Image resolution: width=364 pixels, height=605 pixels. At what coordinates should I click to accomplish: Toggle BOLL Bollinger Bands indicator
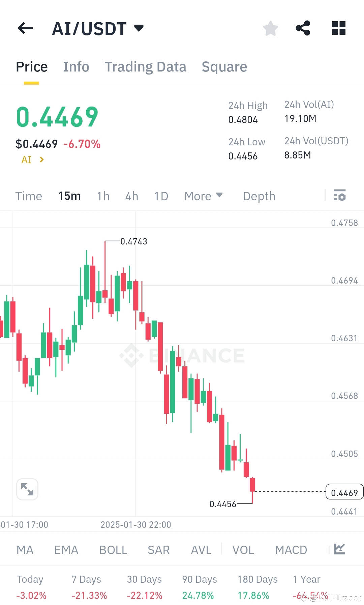113,549
